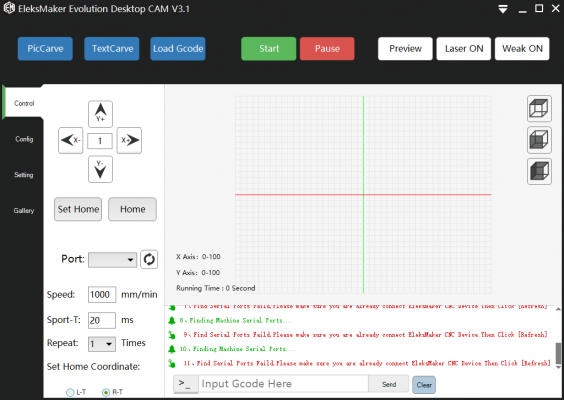Click the preview grid canvas
This screenshot has height=400, width=564.
pos(363,195)
